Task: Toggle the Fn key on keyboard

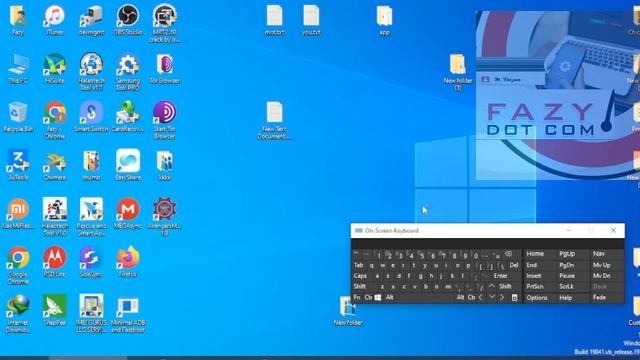Action: coord(357,297)
